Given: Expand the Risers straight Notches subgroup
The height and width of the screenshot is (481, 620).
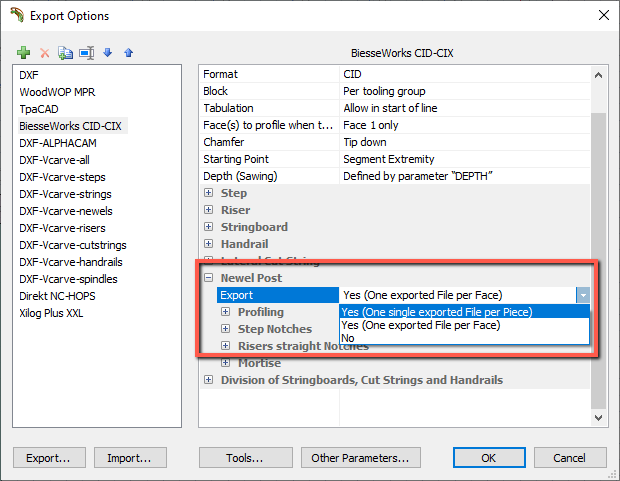Looking at the screenshot, I should coord(225,346).
